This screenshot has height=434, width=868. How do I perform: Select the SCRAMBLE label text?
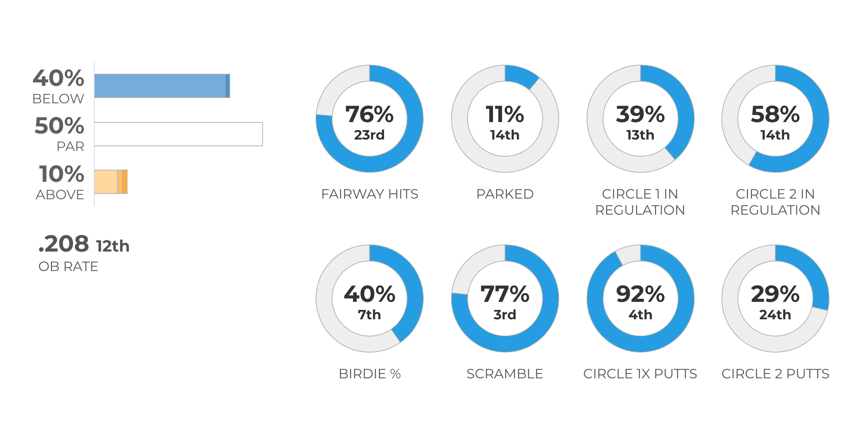pyautogui.click(x=505, y=374)
